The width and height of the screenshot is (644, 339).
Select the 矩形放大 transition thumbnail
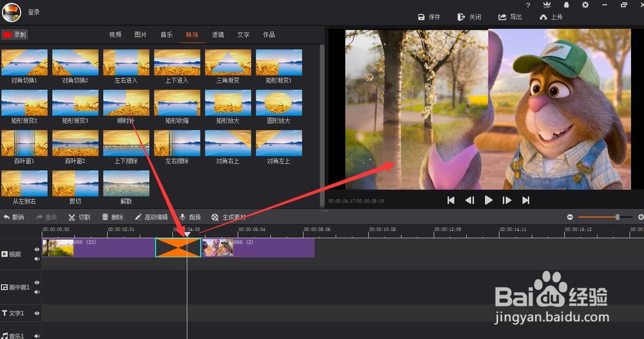228,102
